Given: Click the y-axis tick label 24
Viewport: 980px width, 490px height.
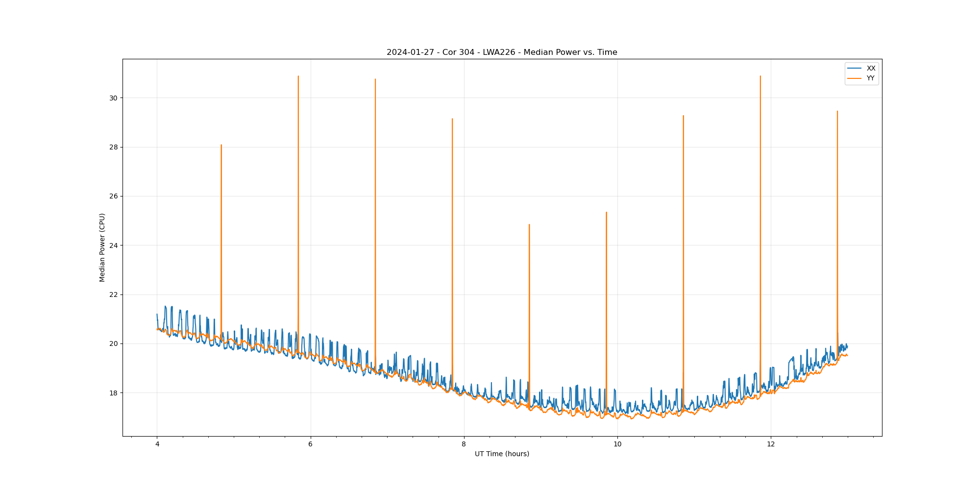Looking at the screenshot, I should pos(114,245).
